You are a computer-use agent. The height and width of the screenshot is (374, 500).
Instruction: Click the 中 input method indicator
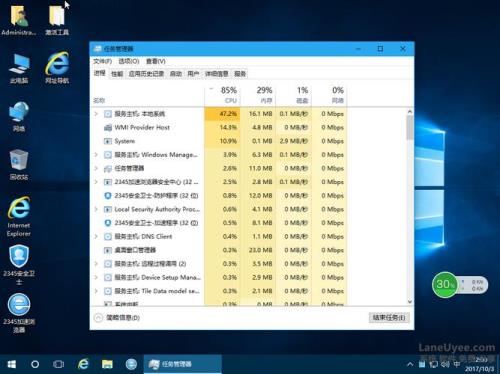pyautogui.click(x=457, y=364)
